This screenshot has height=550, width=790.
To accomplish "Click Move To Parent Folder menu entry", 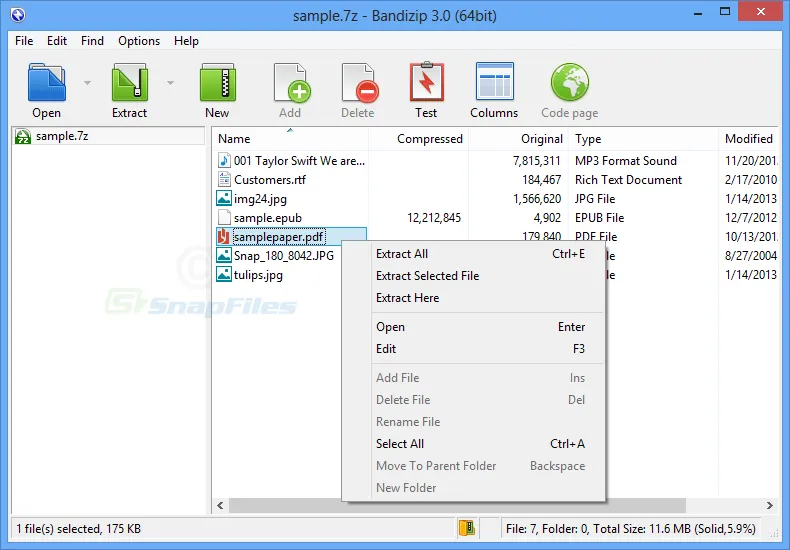I will tap(474, 466).
